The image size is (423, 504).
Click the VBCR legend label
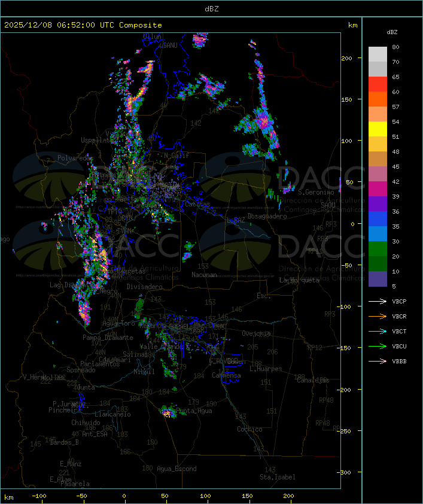pos(399,316)
